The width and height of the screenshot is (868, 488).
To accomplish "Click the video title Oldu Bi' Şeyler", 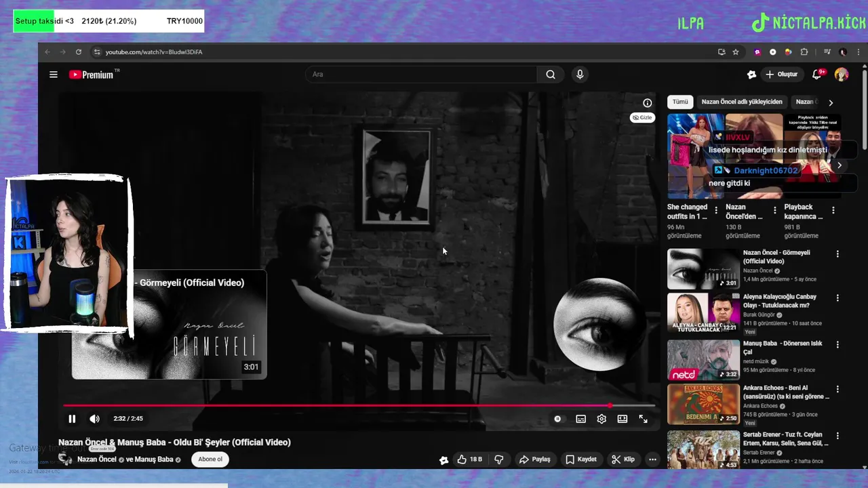I will tap(174, 443).
